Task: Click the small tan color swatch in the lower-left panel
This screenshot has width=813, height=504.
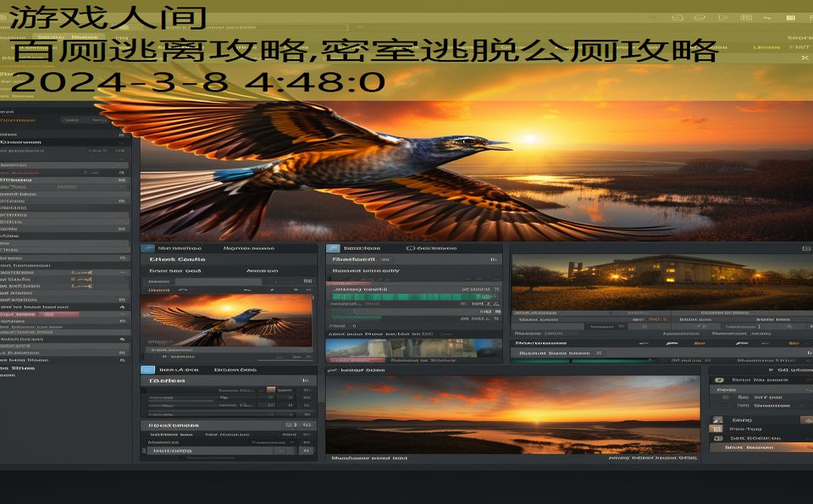Action: click(271, 390)
